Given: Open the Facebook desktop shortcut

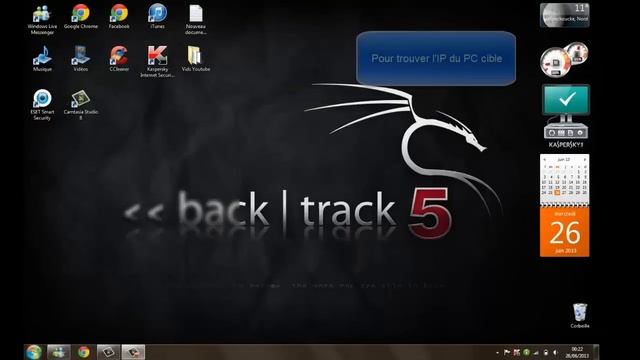Looking at the screenshot, I should point(119,17).
